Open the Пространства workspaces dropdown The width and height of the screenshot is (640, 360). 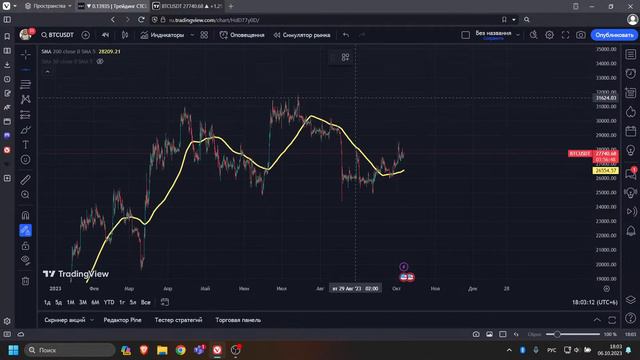tap(48, 6)
